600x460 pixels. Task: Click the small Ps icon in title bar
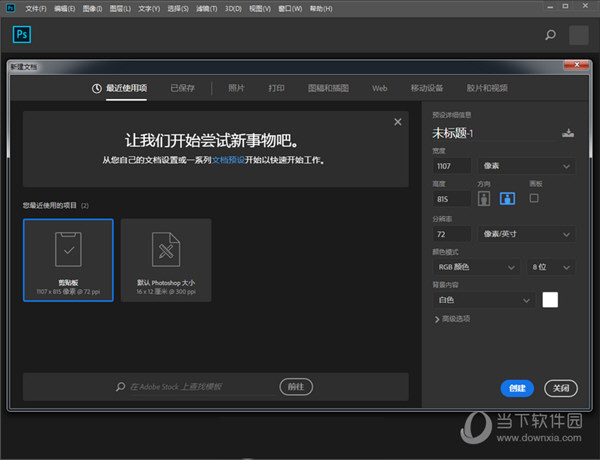pos(11,8)
